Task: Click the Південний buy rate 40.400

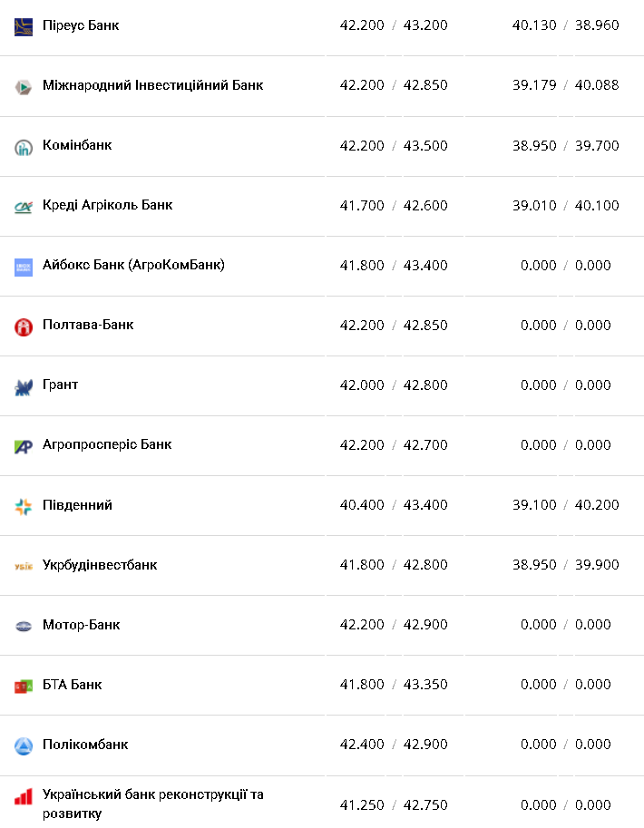Action: pos(362,505)
